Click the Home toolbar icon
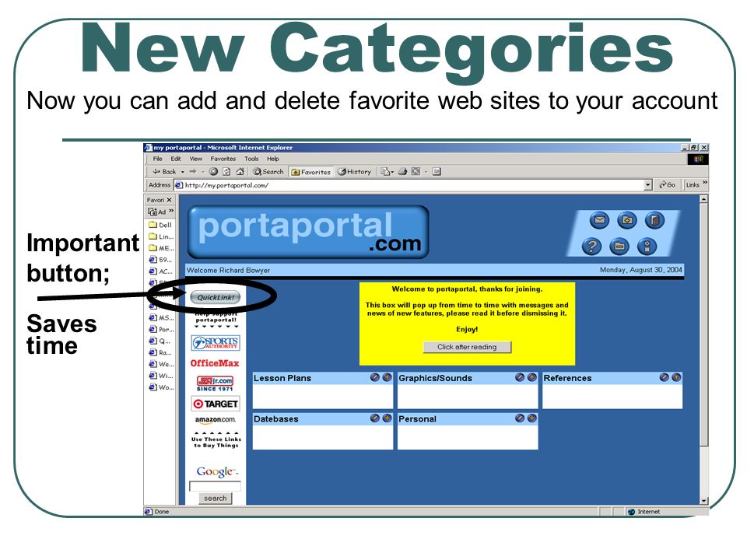This screenshot has height=560, width=747. 240,172
